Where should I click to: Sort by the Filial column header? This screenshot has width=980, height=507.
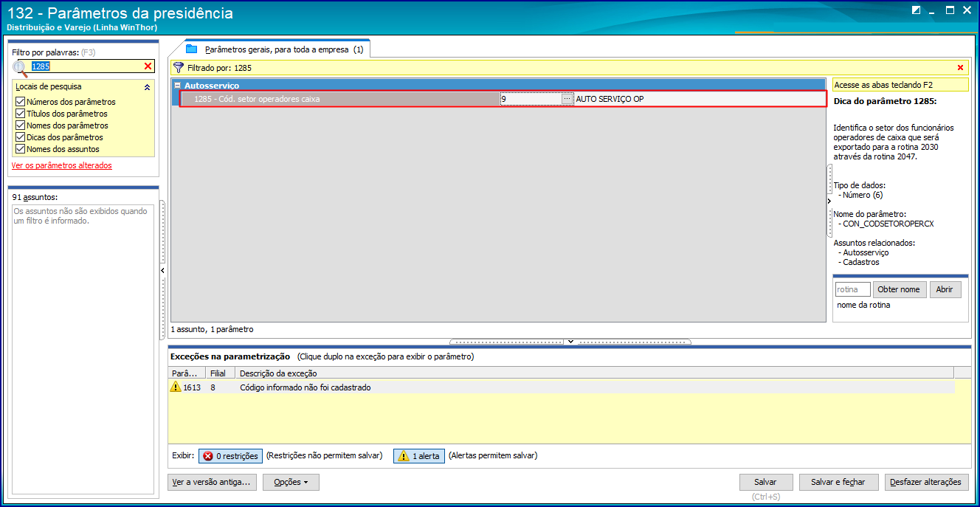[220, 373]
